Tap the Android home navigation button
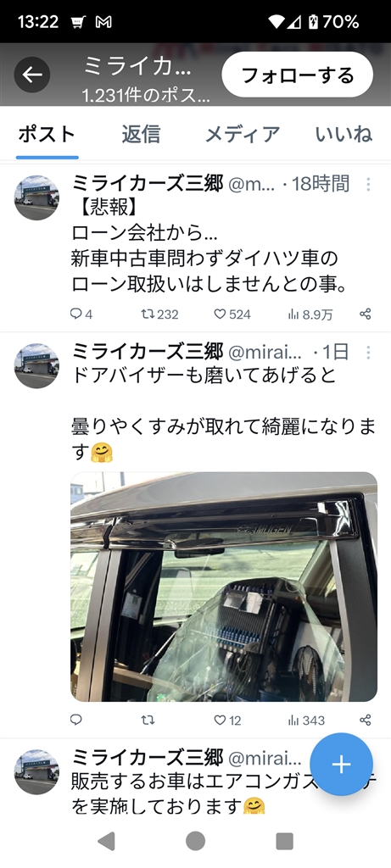Viewport: 391px width, 868px height. coord(195,842)
